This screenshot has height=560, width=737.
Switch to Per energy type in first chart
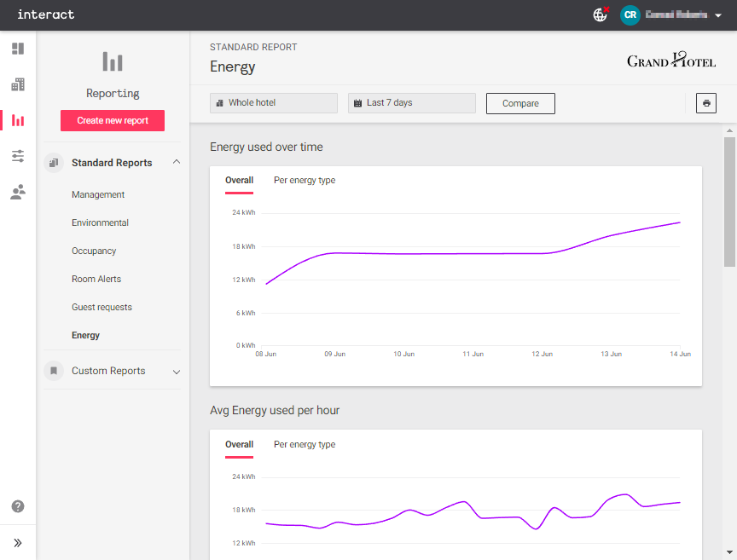305,181
